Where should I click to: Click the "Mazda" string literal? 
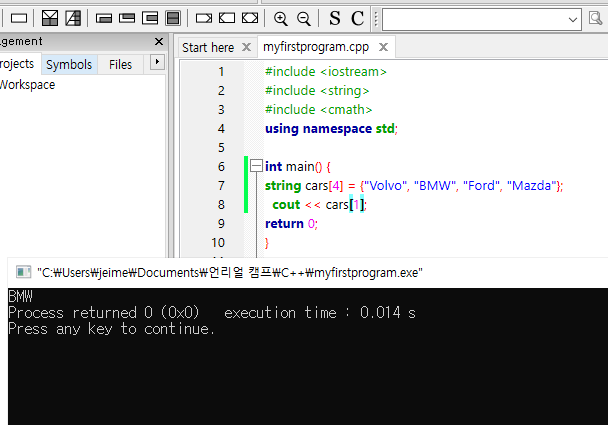(x=532, y=186)
